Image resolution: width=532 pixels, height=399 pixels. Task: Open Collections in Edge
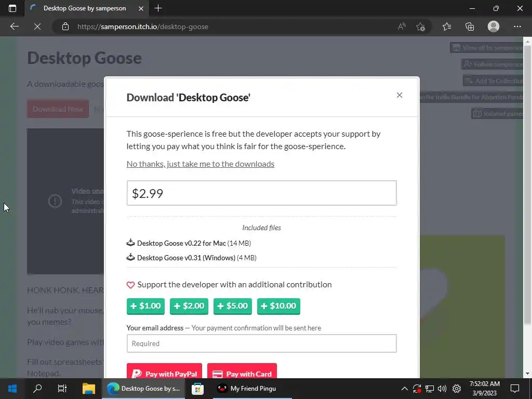point(470,26)
